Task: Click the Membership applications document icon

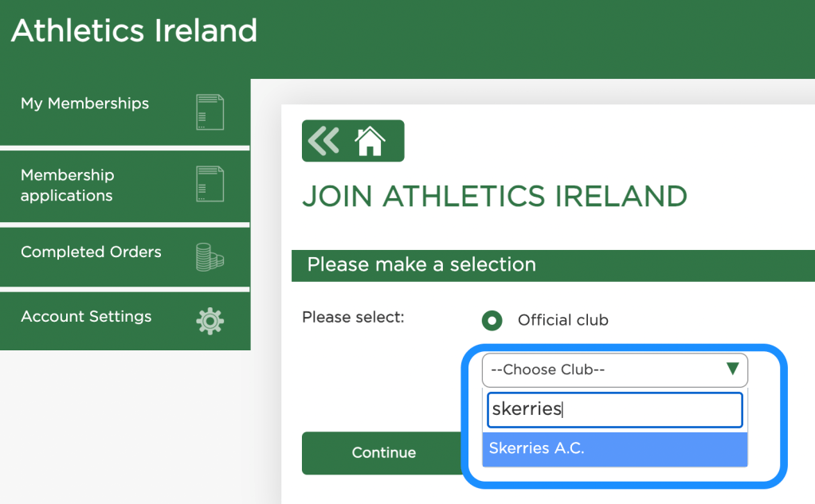Action: tap(210, 184)
